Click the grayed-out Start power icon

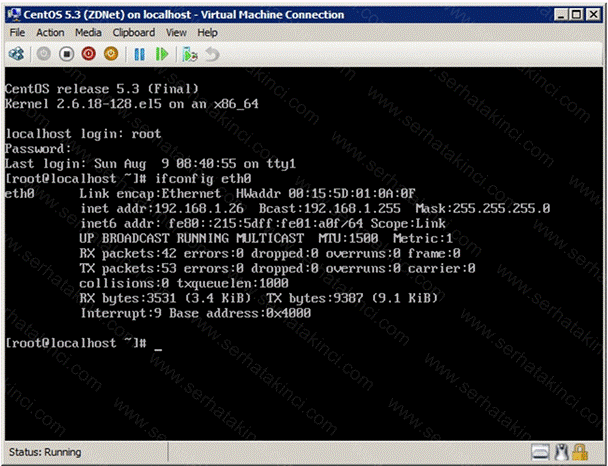coord(45,53)
